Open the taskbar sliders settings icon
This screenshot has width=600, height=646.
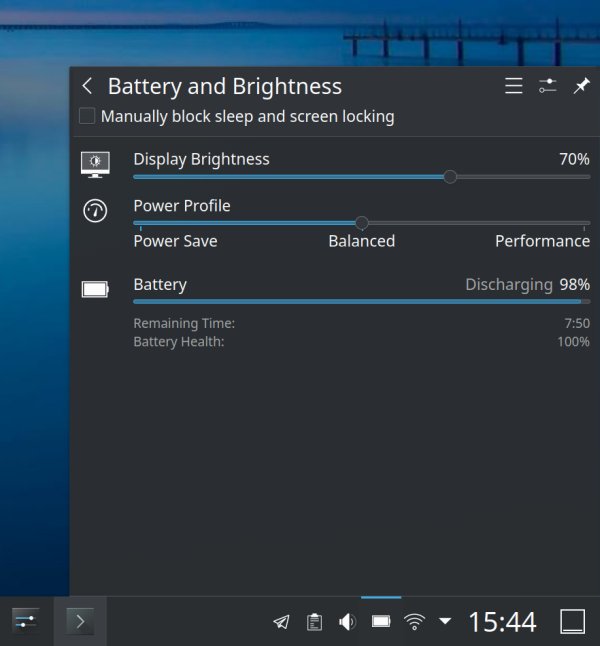(26, 621)
